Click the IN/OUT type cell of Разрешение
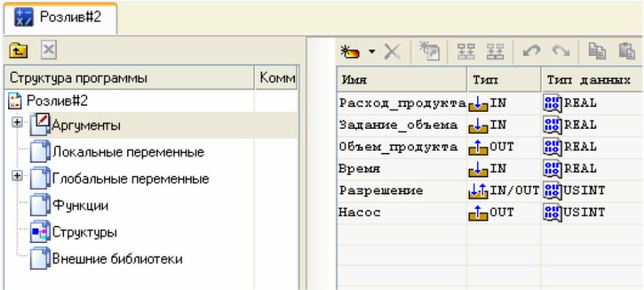The width and height of the screenshot is (644, 290). coord(504,191)
